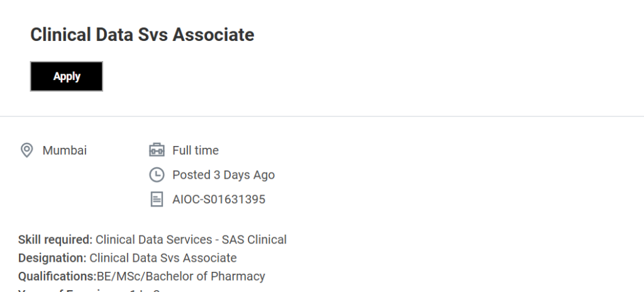Click the Clinical Data Svs Associate page heading
The width and height of the screenshot is (644, 292).
[x=142, y=35]
